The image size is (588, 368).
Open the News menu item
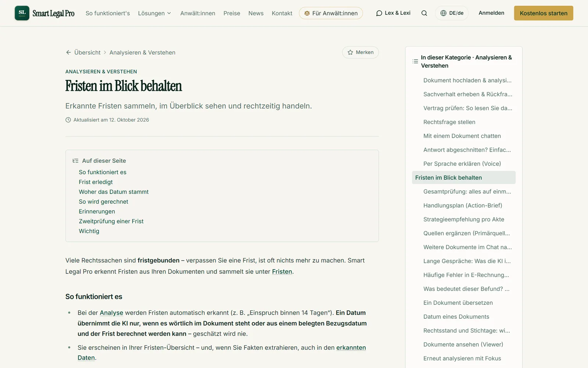[256, 13]
